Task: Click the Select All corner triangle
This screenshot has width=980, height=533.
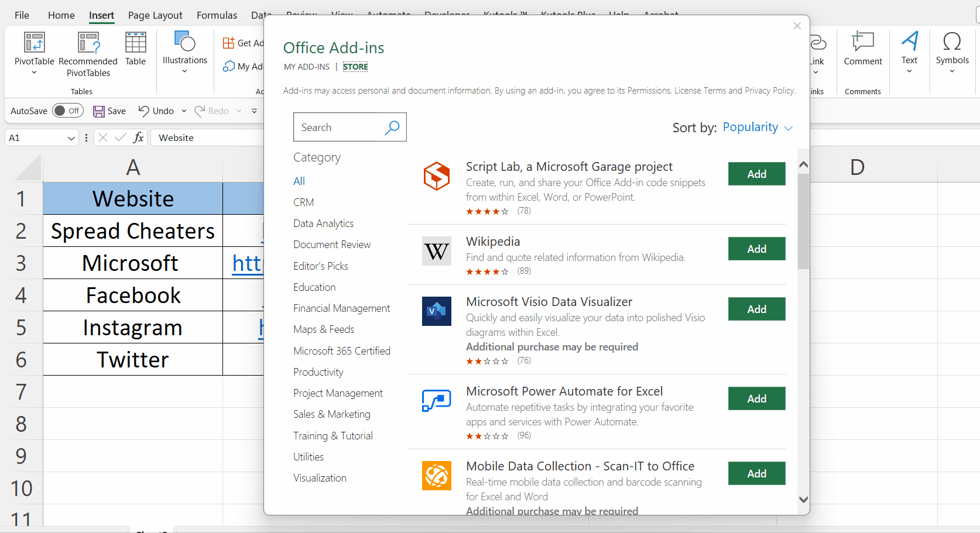Action: click(x=27, y=168)
